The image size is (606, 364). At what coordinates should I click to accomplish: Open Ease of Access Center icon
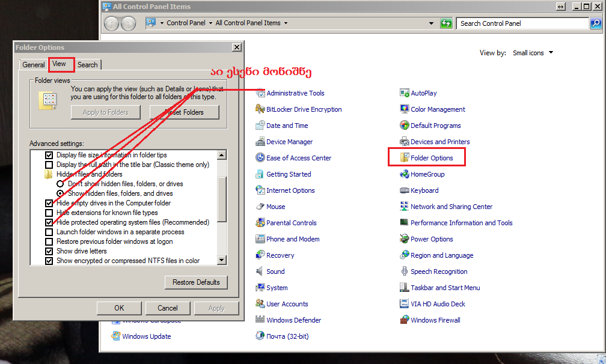[x=260, y=158]
